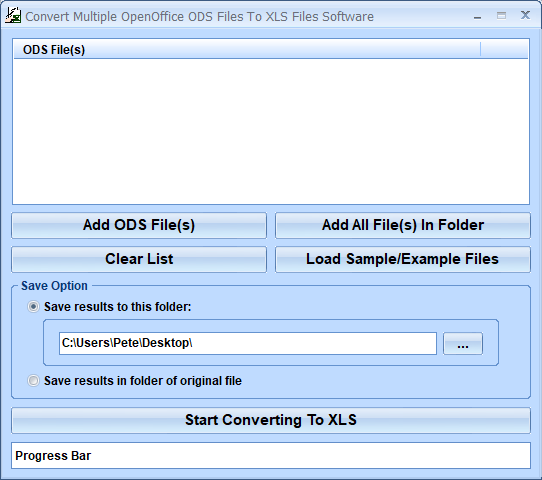Click the application icon in the title bar
542x480 pixels.
(x=13, y=16)
